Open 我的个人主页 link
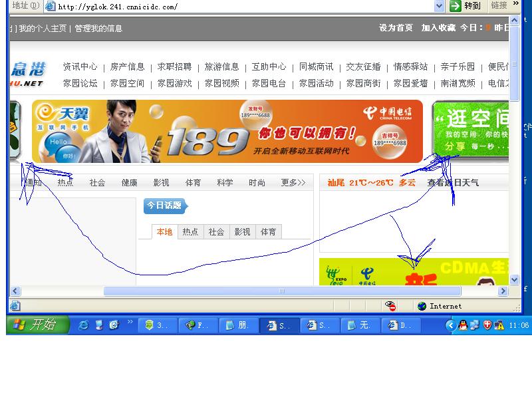 43,28
